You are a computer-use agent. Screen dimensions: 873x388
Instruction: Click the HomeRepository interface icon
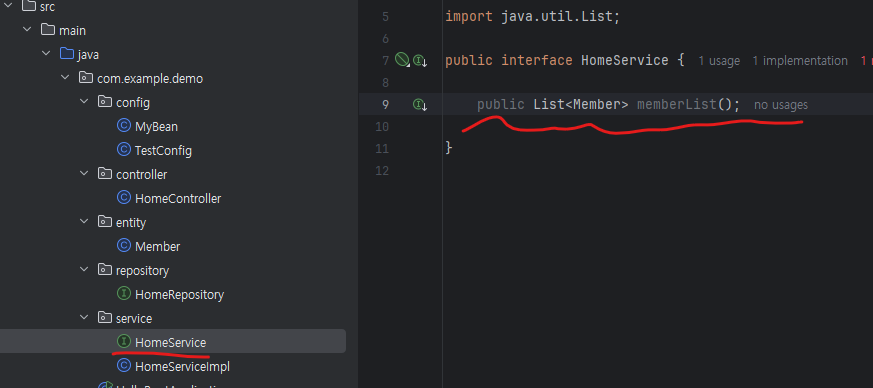[124, 293]
